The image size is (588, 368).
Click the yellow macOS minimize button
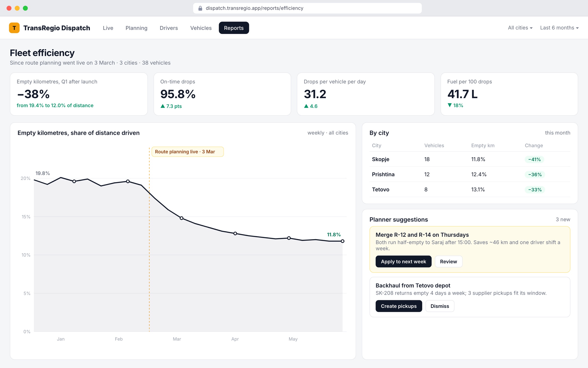click(17, 8)
